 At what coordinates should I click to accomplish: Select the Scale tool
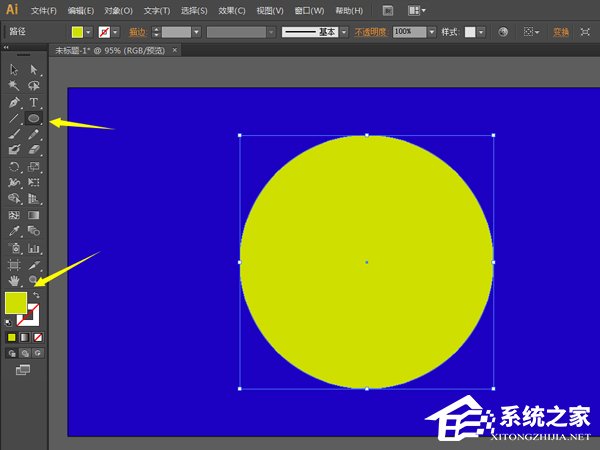pos(34,167)
